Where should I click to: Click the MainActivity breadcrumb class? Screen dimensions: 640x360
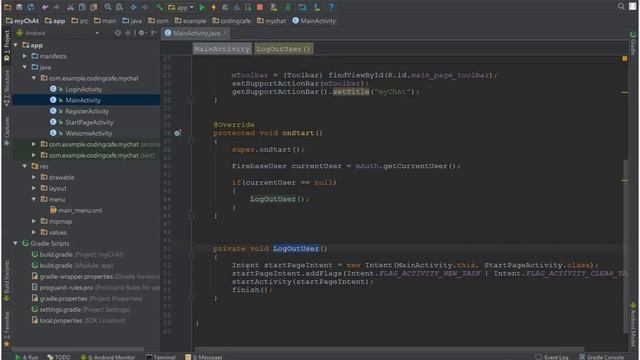[x=314, y=20]
